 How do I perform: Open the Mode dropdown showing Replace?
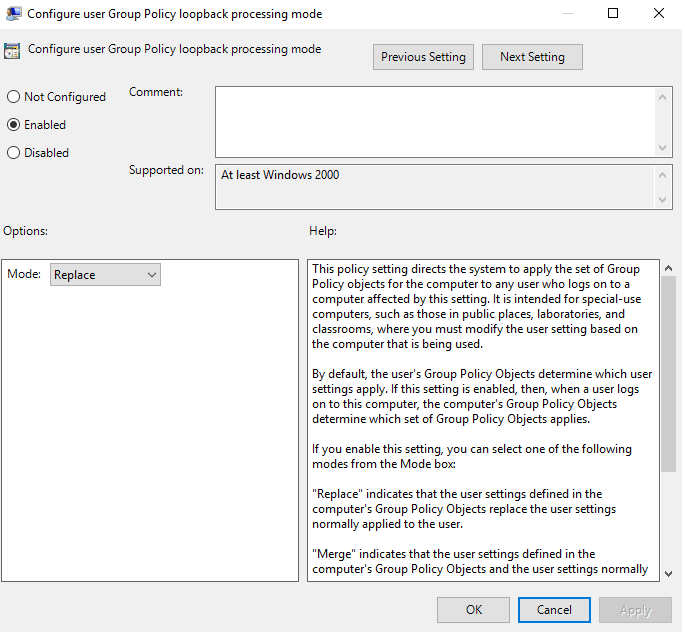pos(105,275)
